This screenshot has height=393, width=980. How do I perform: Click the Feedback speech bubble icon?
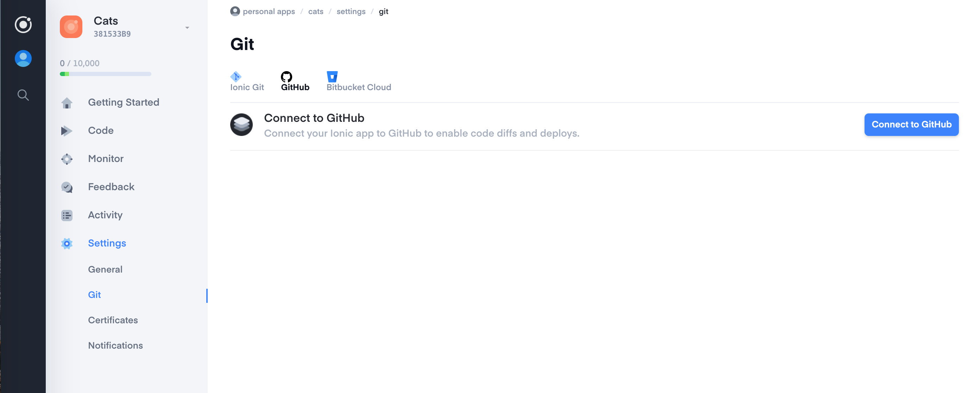(67, 187)
